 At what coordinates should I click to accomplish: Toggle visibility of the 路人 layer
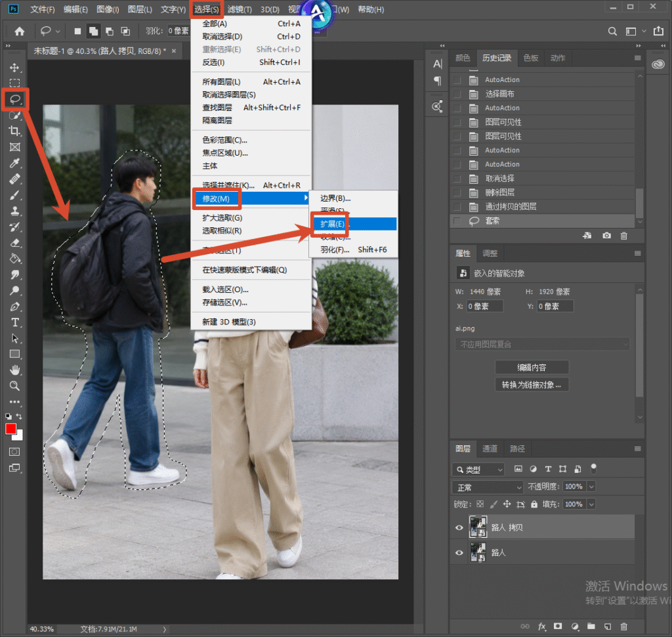459,552
